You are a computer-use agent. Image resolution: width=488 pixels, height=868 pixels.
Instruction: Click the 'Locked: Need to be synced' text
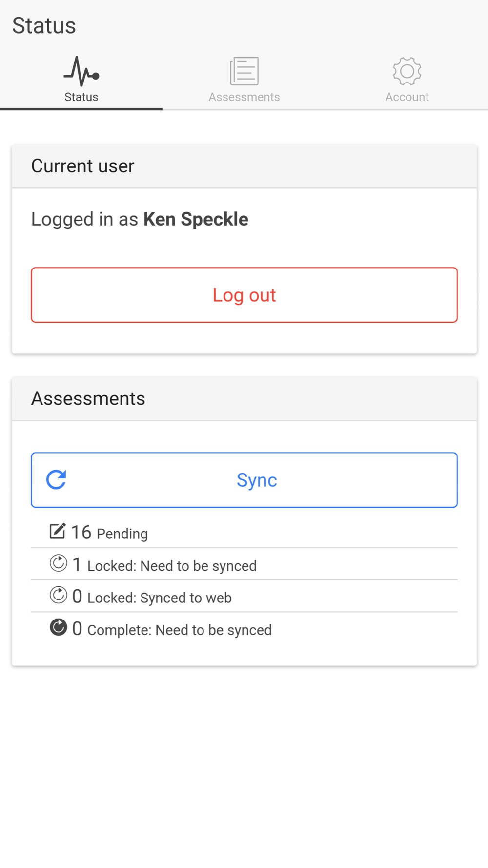(x=171, y=566)
